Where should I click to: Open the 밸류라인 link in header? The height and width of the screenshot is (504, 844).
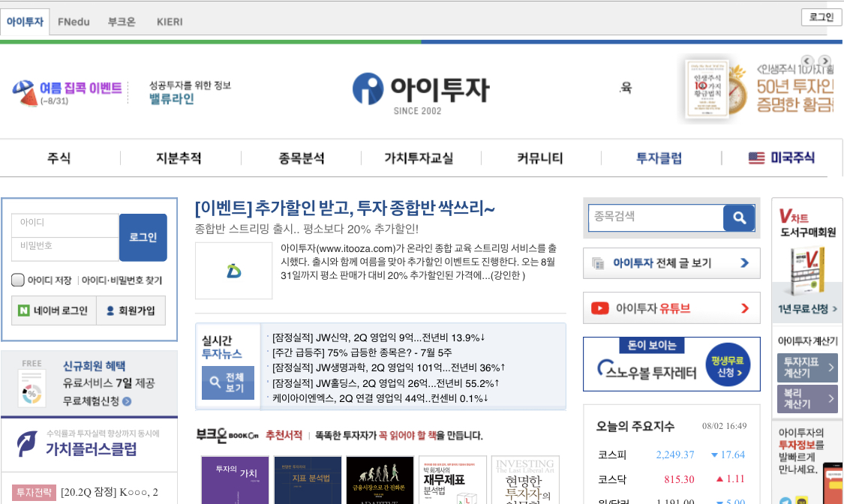click(171, 99)
